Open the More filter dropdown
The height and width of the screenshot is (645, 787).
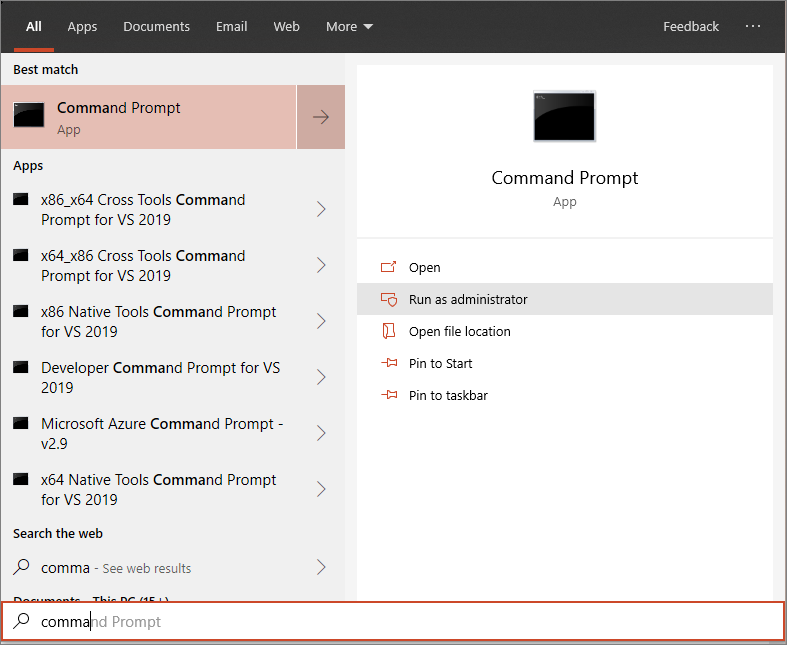[349, 27]
